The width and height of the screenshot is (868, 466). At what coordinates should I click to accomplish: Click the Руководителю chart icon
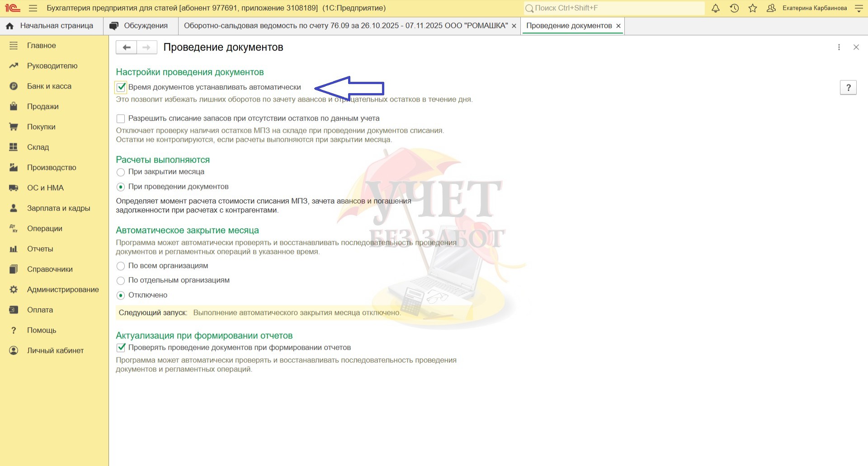14,66
